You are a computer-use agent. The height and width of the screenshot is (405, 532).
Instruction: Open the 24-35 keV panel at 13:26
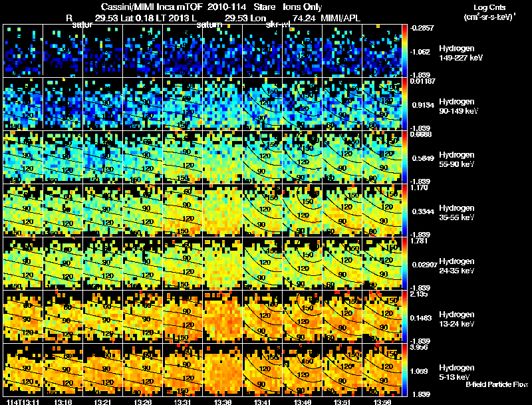[x=142, y=263]
